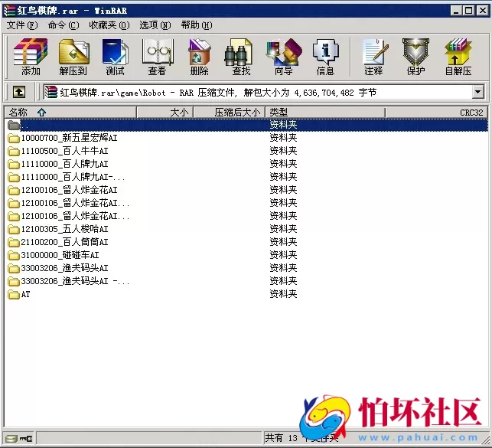Click the drive icon in the status bar
The image size is (492, 448).
(11, 438)
